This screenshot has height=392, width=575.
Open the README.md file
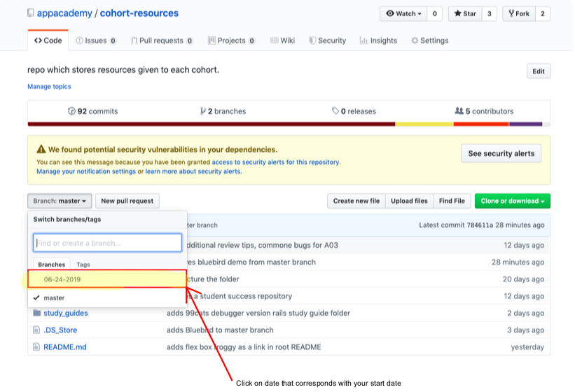point(65,346)
